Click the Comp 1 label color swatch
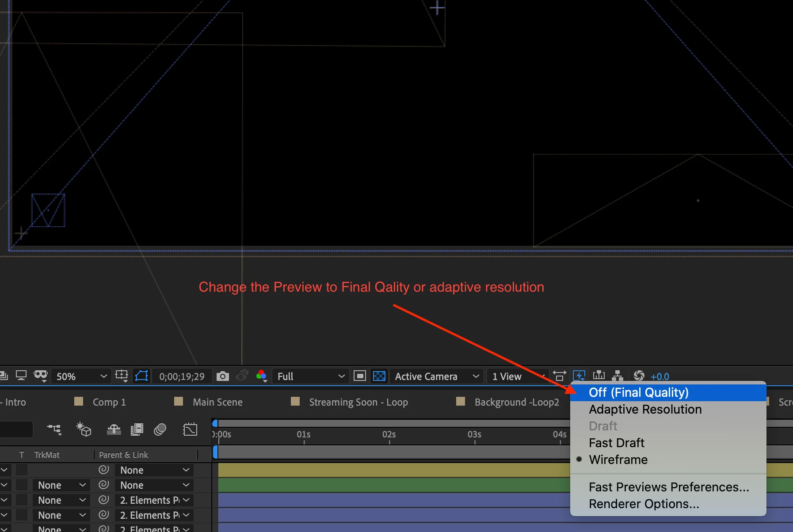The image size is (793, 532). pyautogui.click(x=79, y=401)
